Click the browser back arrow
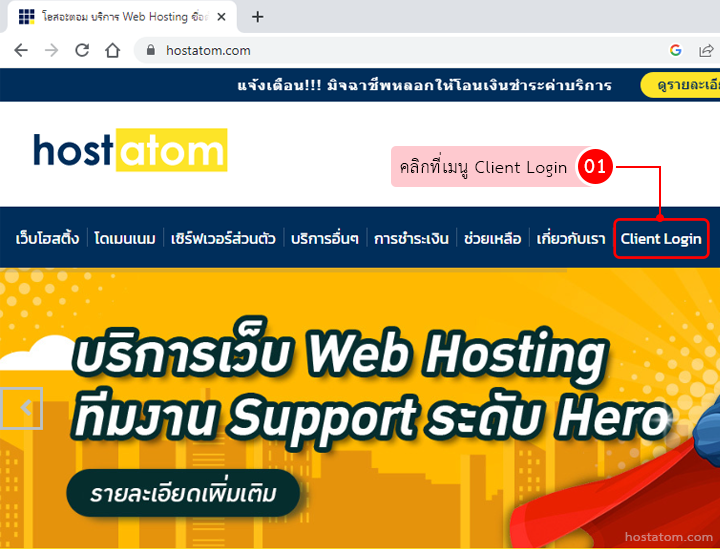Screen dimensions: 720x549 (21, 50)
